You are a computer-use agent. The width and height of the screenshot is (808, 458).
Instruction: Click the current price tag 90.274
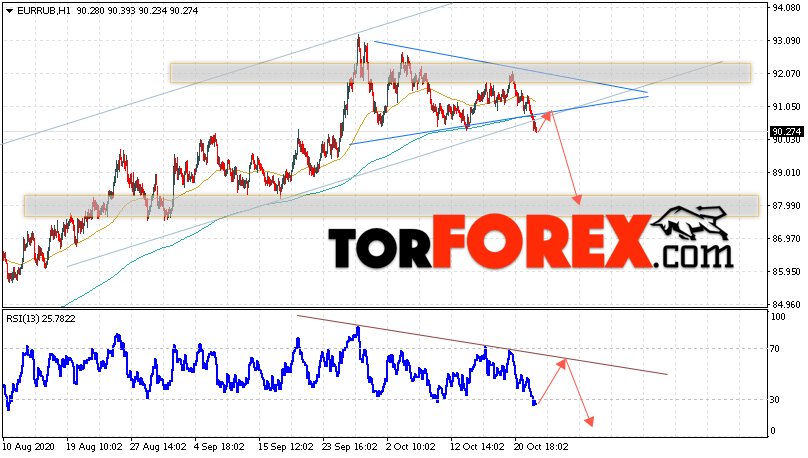coord(787,132)
